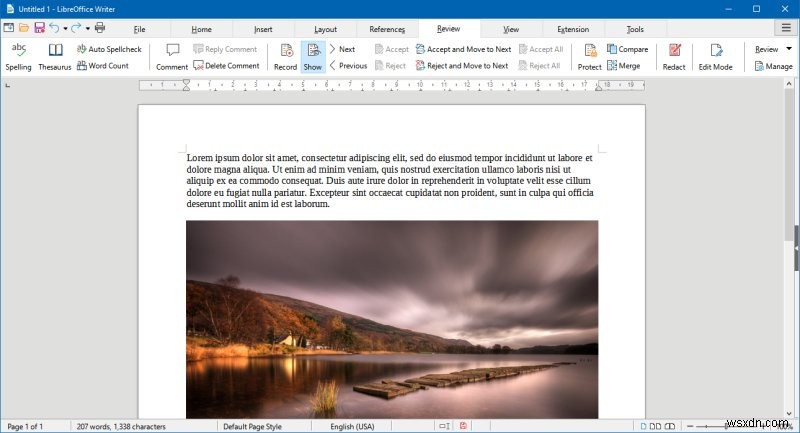Expand the Redo history dropdown arrow
The height and width of the screenshot is (433, 800).
[88, 29]
